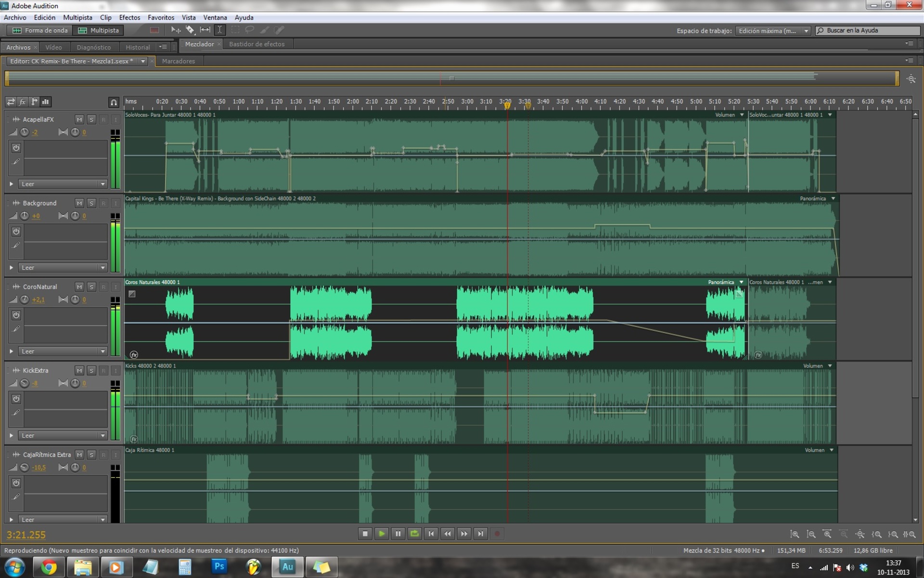
Task: Select the Razor tool in toolbar
Action: tap(190, 30)
